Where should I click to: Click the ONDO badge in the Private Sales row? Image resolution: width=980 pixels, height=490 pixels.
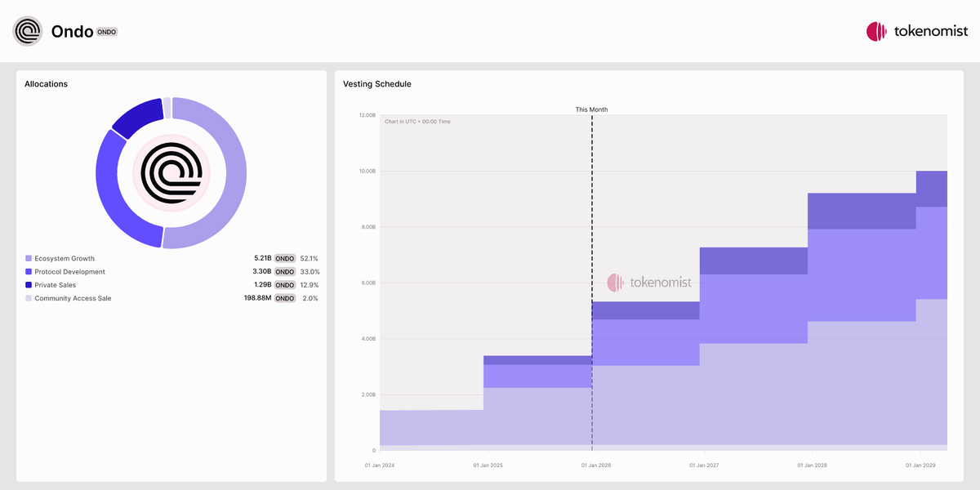coord(284,285)
